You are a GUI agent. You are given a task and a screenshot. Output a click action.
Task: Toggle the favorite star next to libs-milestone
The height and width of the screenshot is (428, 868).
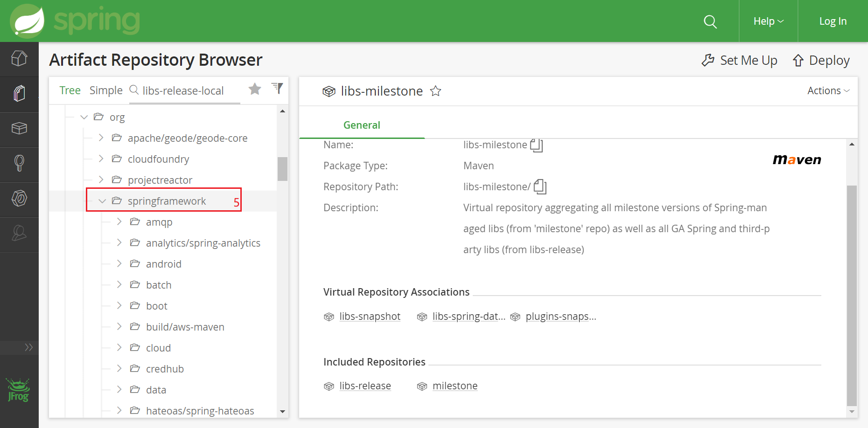435,91
